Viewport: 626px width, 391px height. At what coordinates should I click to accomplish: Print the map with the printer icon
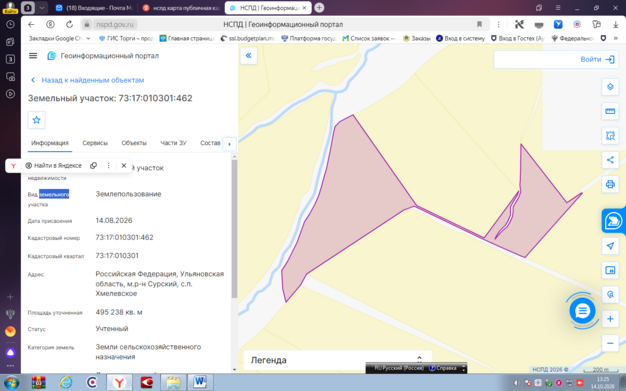[610, 185]
